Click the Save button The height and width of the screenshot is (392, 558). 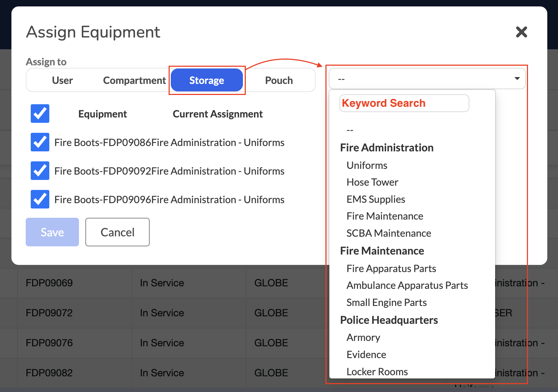click(x=52, y=232)
